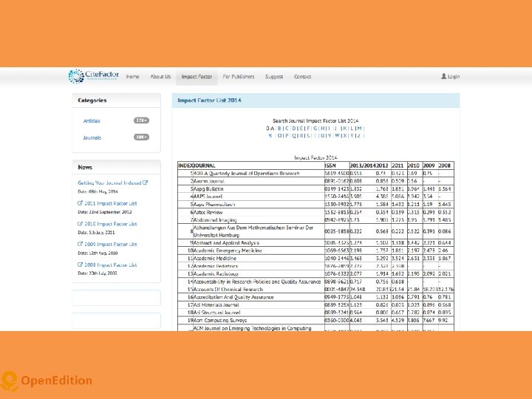Image resolution: width=532 pixels, height=399 pixels.
Task: Filter journals by letter B
Action: [x=279, y=129]
